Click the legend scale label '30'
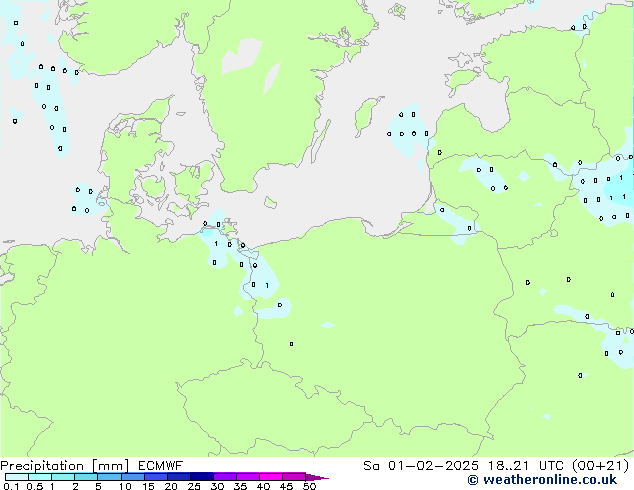 pyautogui.click(x=217, y=486)
